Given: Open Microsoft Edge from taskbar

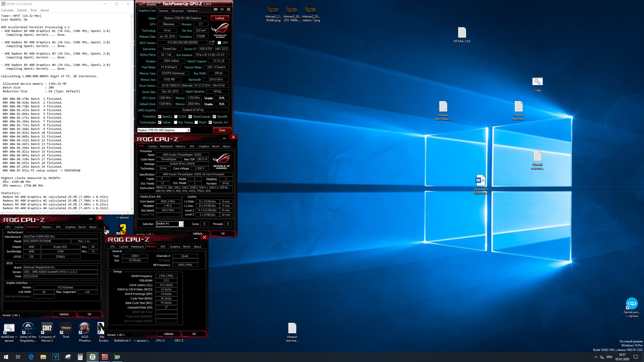Looking at the screenshot, I should pos(31,357).
